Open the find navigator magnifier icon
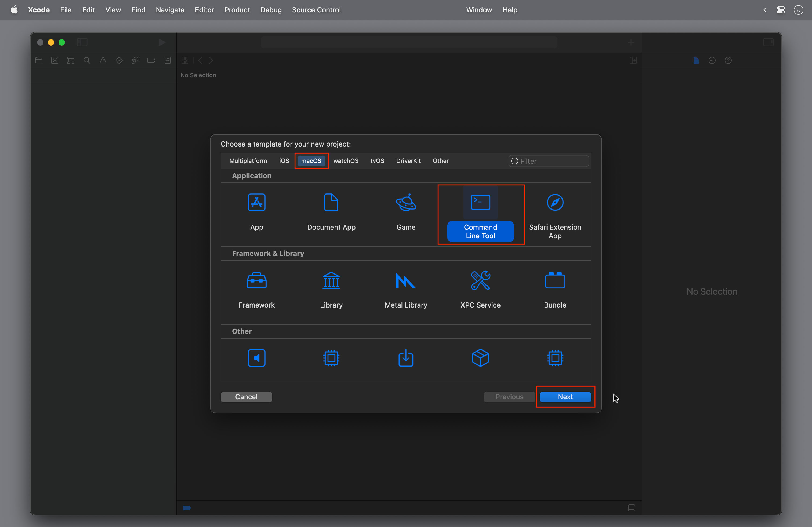The image size is (812, 527). click(87, 60)
